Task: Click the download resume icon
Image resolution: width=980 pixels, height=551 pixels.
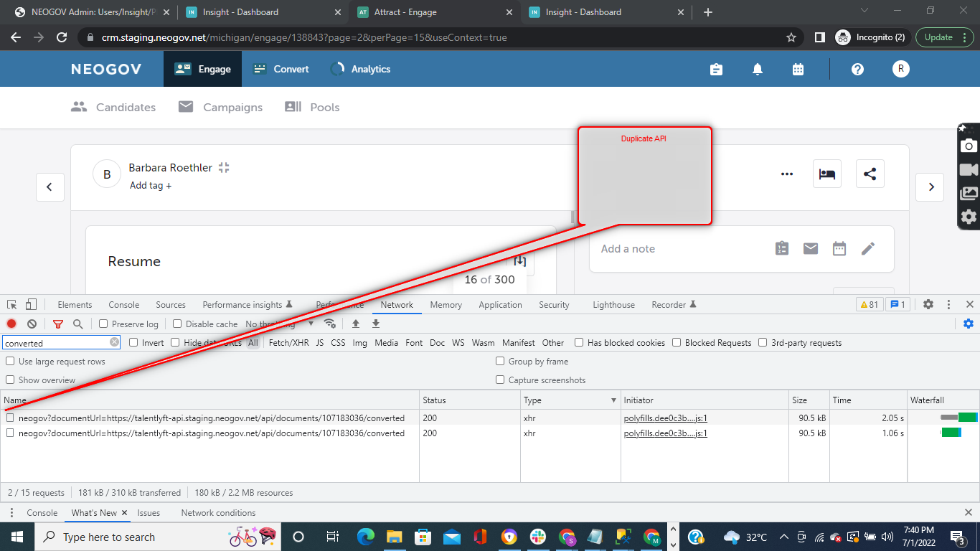Action: (519, 261)
